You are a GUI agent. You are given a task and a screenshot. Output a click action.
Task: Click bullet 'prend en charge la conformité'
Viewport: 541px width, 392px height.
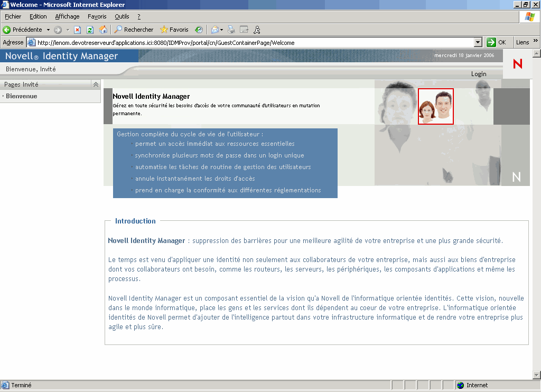coord(228,190)
